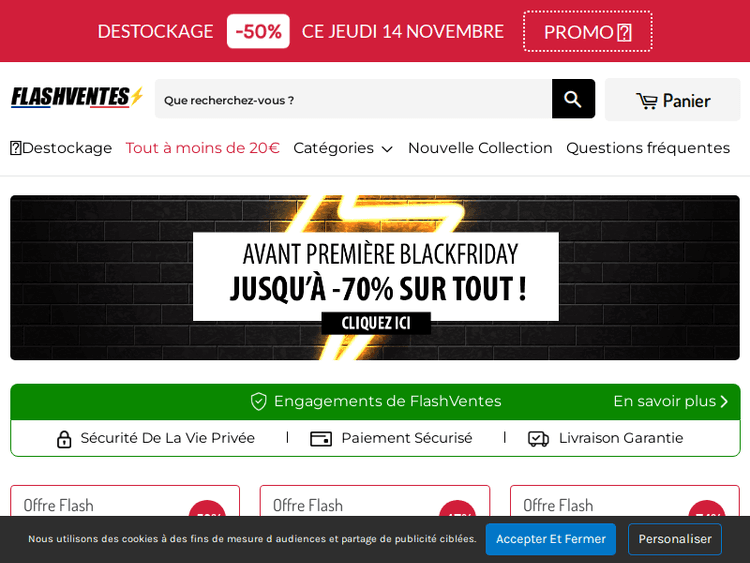Click the Black Friday CLIQUEZ ICI banner
Image resolution: width=750 pixels, height=563 pixels.
point(375,277)
